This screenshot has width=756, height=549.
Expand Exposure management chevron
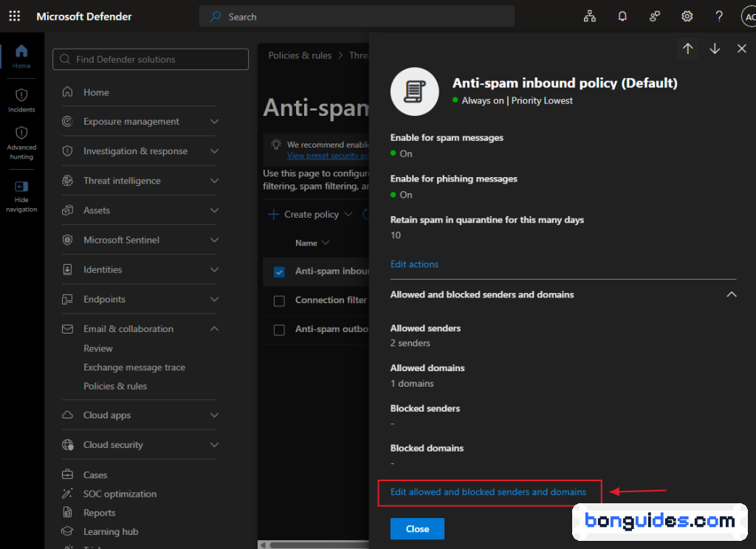pyautogui.click(x=215, y=122)
